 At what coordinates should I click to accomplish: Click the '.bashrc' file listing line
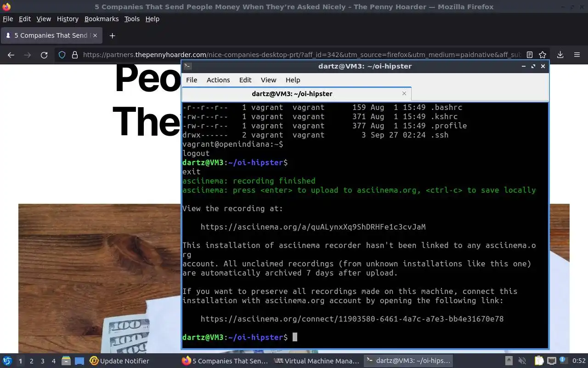point(322,107)
